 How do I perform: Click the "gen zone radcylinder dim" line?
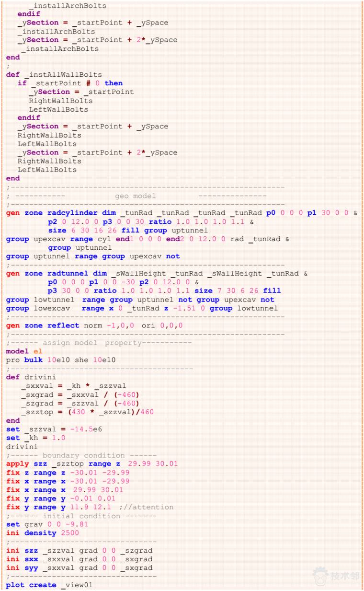pyautogui.click(x=182, y=213)
